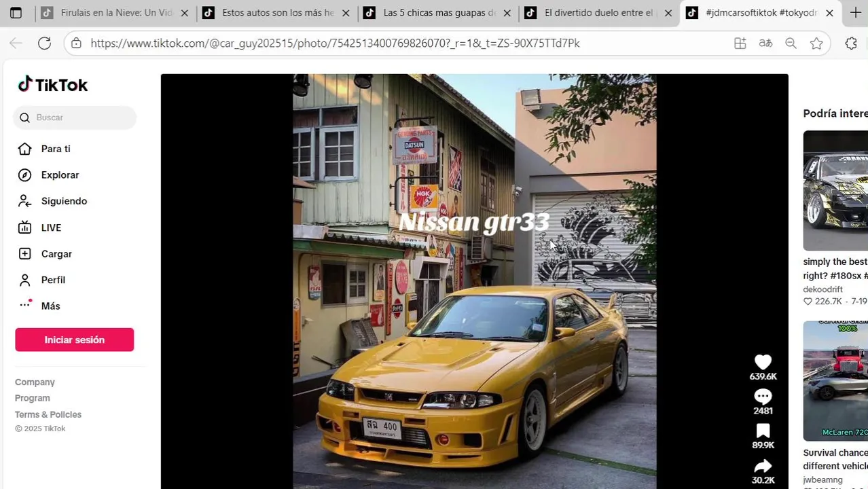Open the drift car suggested video thumbnail
This screenshot has width=868, height=489.
click(x=835, y=190)
